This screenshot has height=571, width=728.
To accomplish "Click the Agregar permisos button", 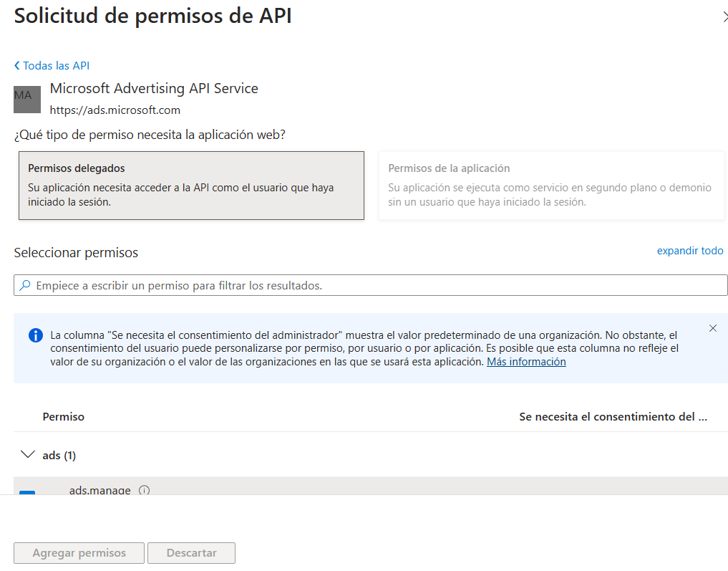I will tap(79, 553).
